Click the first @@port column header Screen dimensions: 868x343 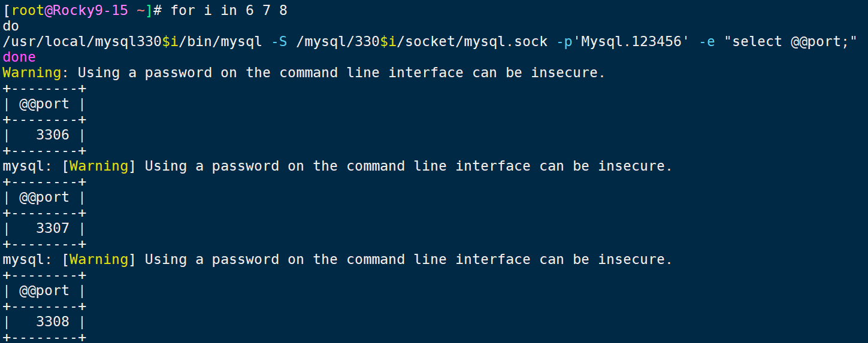click(44, 104)
